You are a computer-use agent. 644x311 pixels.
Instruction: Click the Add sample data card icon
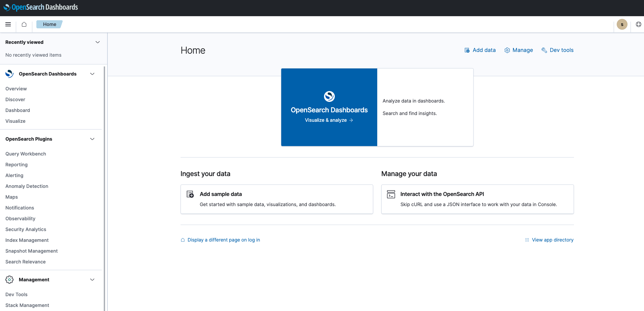(x=190, y=194)
